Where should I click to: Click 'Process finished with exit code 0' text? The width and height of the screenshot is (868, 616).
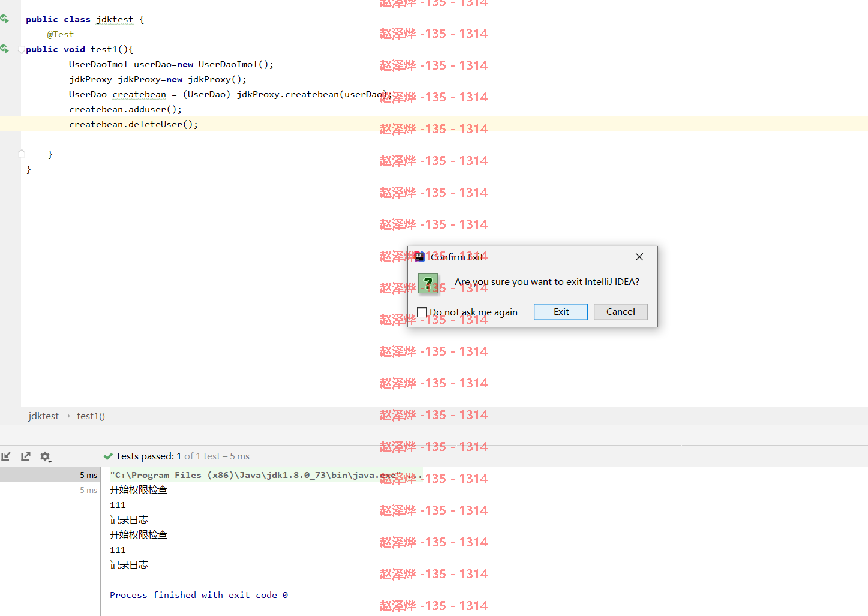(199, 595)
